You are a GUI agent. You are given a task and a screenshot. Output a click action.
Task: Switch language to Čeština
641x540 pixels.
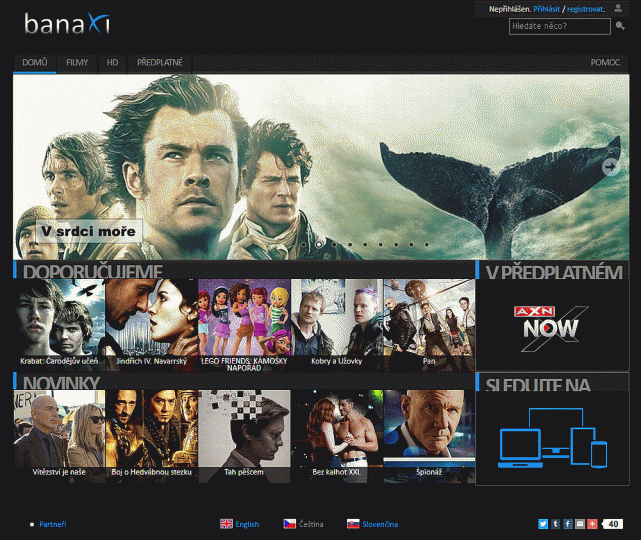(311, 524)
